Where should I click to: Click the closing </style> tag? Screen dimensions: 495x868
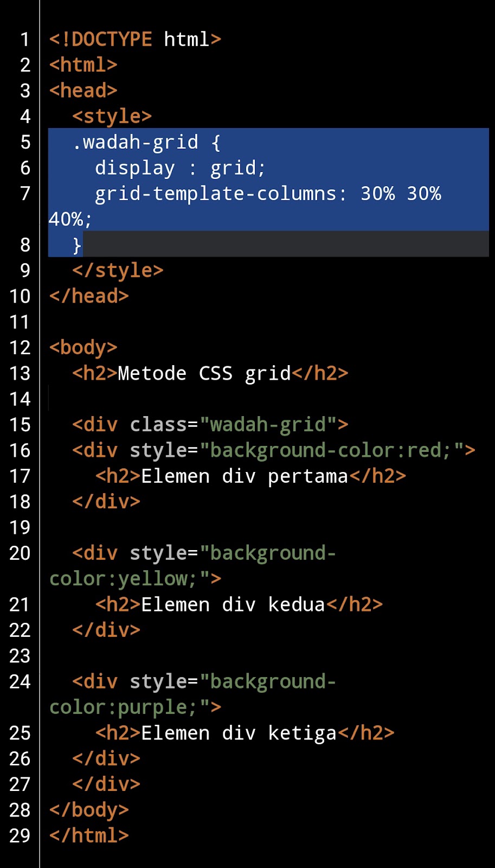coord(118,271)
